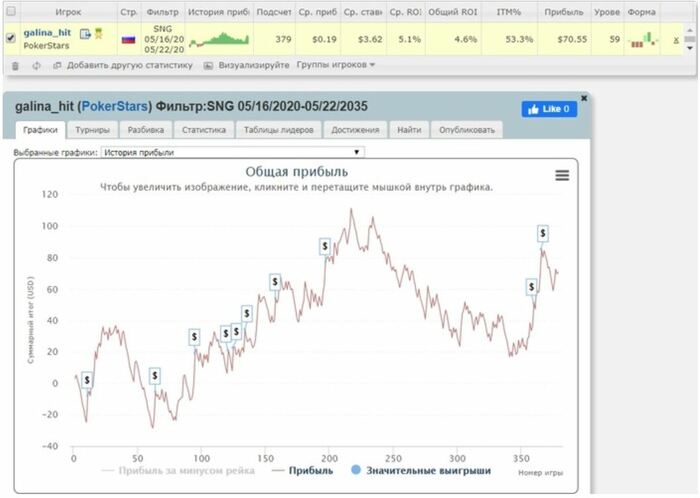Click the yellow award icon beside galina_hit
The height and width of the screenshot is (498, 700).
[99, 33]
